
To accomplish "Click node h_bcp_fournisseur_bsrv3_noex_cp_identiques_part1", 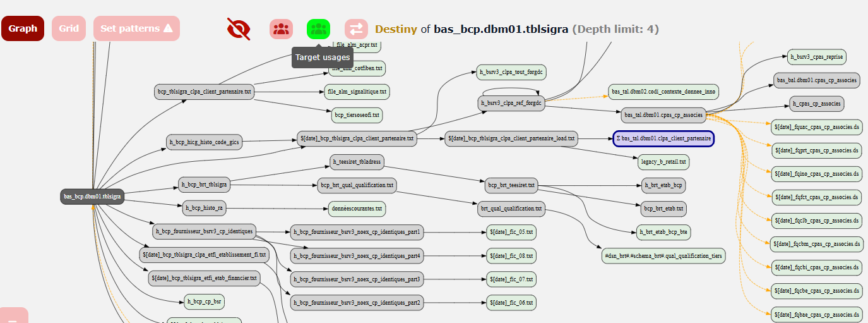I will click(357, 232).
